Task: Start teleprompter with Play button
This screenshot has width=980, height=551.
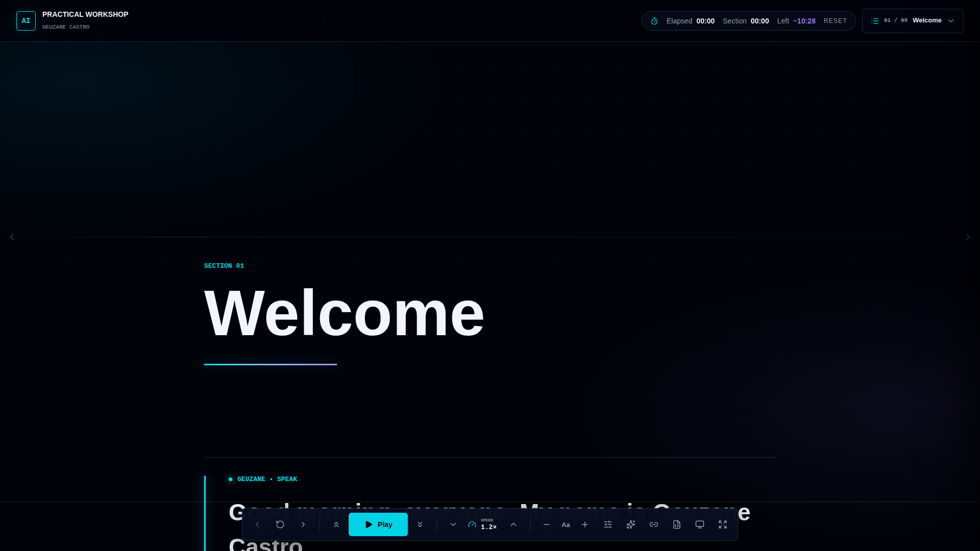Action: click(x=378, y=524)
